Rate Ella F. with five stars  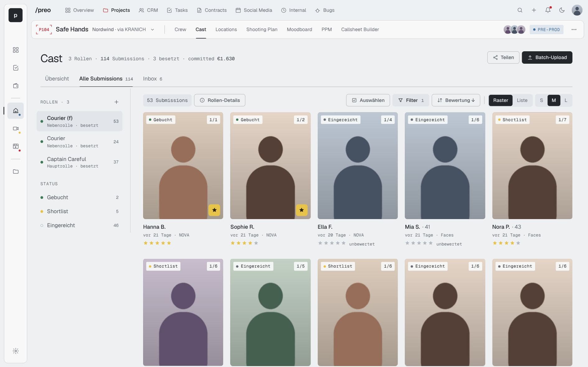(x=343, y=243)
